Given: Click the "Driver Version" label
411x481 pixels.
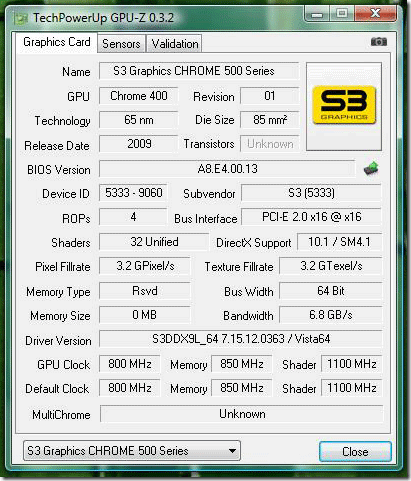Looking at the screenshot, I should click(58, 341).
